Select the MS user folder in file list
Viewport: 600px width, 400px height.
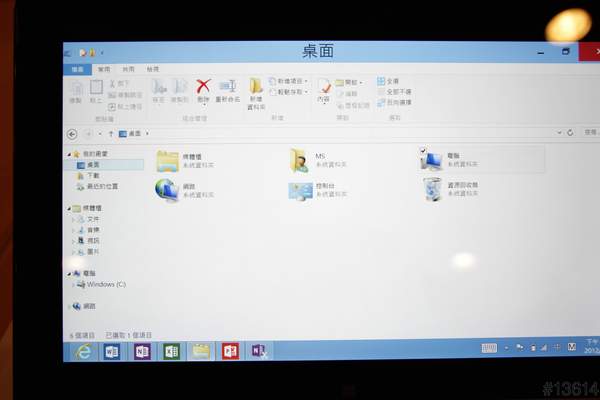318,160
